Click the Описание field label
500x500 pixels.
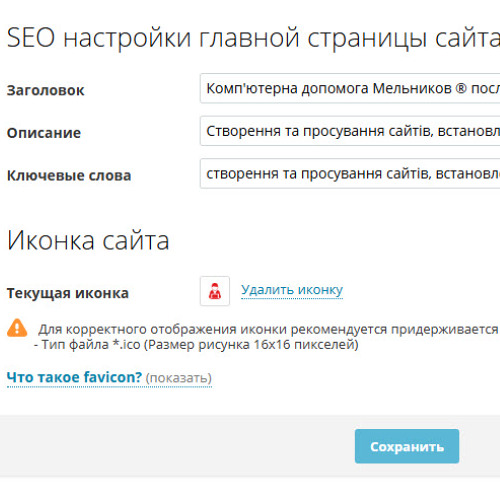click(44, 133)
